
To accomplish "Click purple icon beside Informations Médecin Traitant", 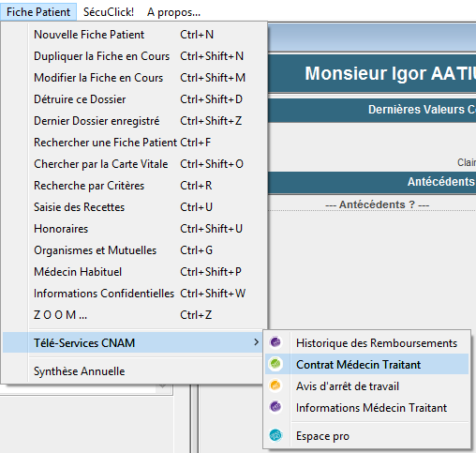I will [275, 407].
